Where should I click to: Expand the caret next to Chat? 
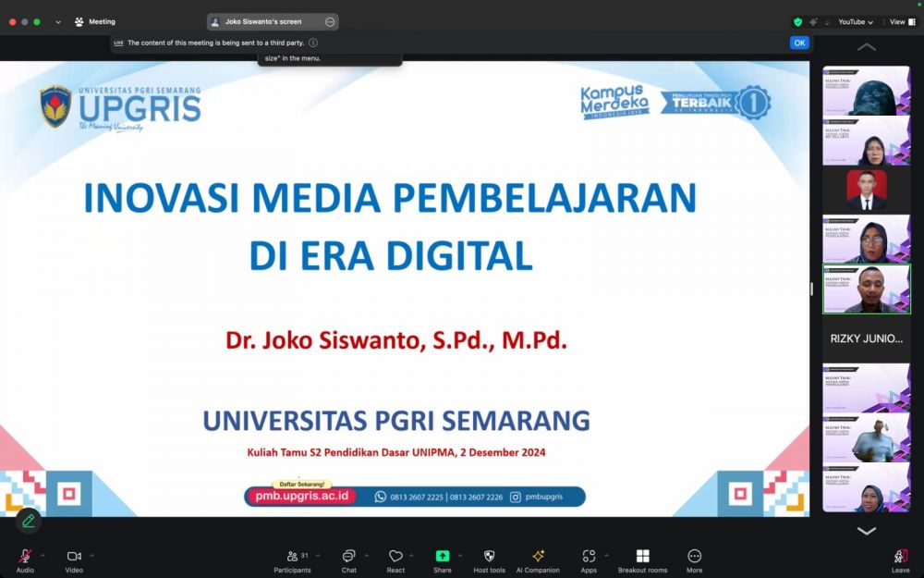[x=366, y=556]
